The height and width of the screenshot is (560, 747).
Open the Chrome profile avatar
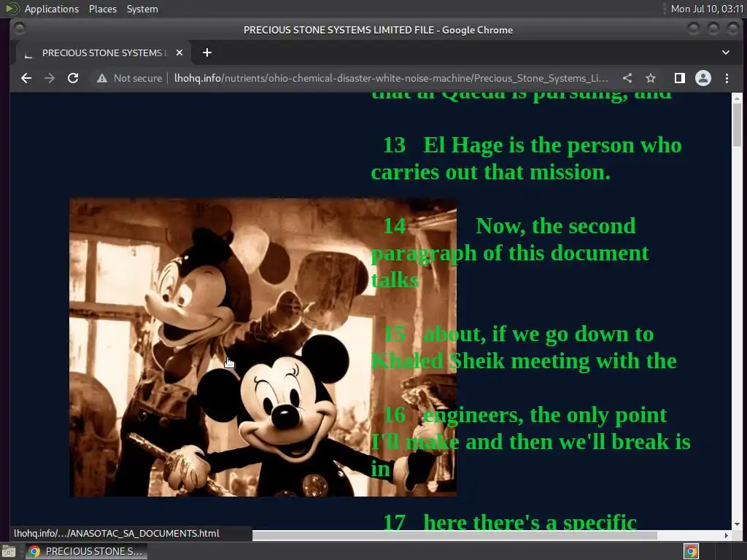[703, 78]
